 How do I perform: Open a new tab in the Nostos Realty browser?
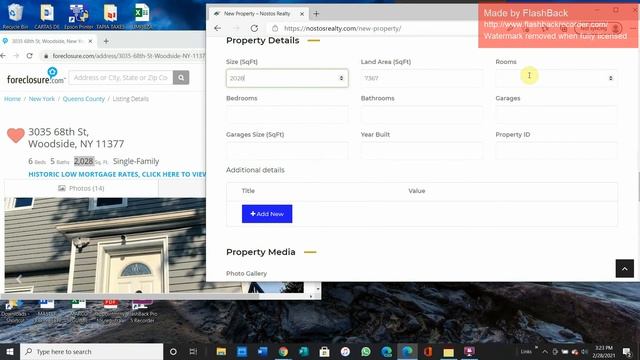pyautogui.click(x=316, y=13)
